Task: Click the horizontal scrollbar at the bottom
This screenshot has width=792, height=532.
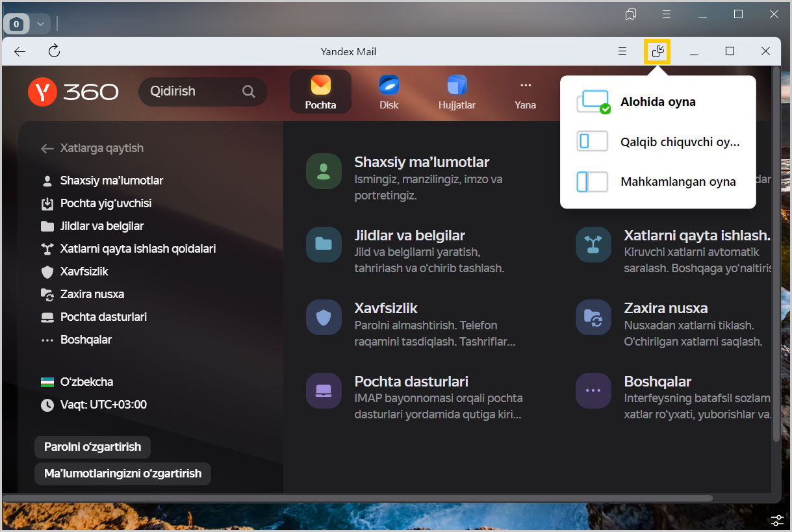Action: tap(357, 498)
